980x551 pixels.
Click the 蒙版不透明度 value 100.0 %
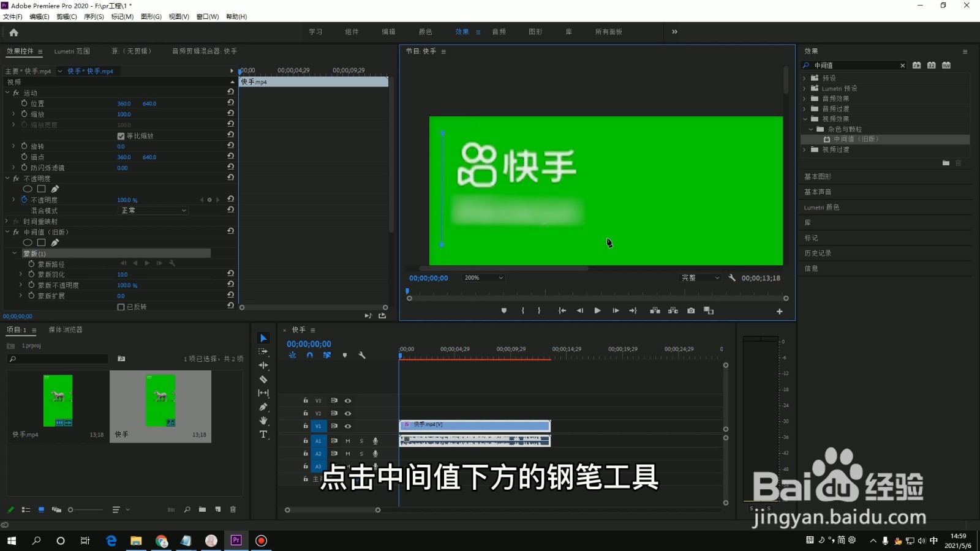tap(127, 285)
